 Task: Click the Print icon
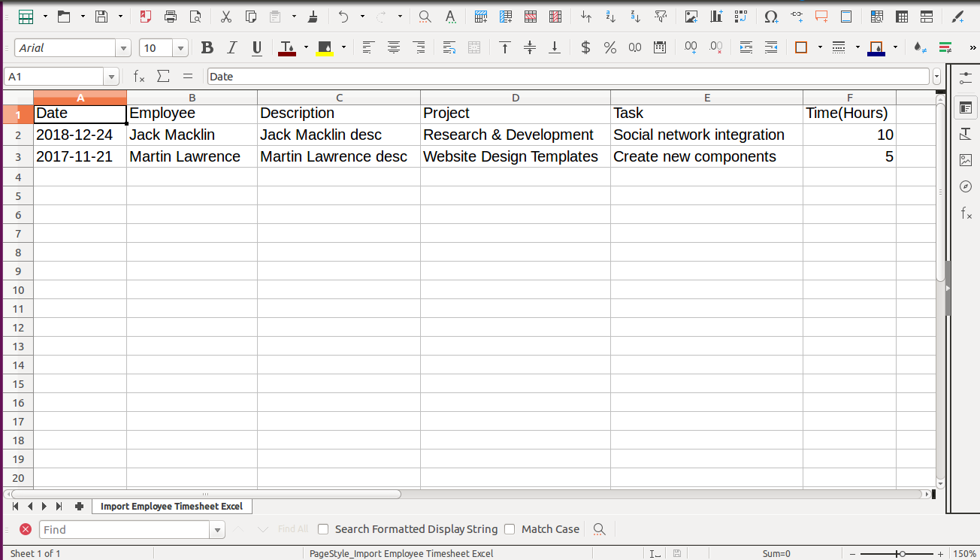pyautogui.click(x=171, y=17)
